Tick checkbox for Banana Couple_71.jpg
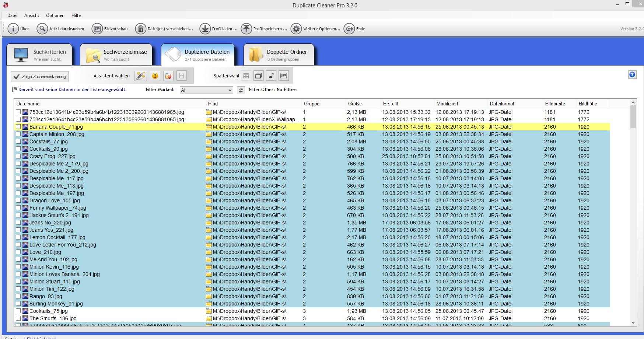This screenshot has width=644, height=339. tap(18, 127)
